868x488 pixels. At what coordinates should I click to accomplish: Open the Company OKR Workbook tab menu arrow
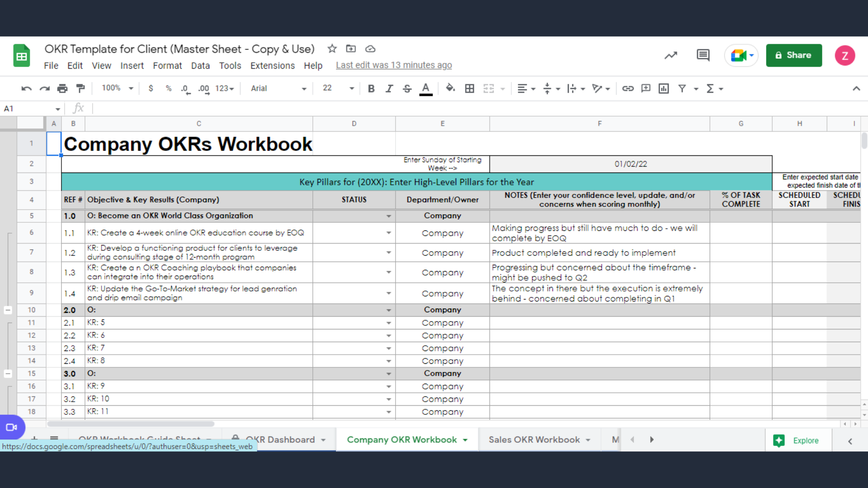coord(465,440)
